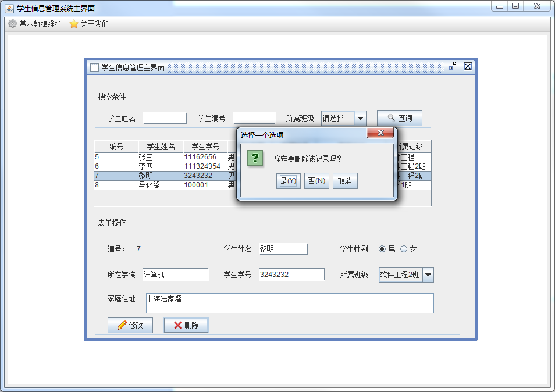
Task: Click the form 学生姓名 field containing 黎明
Action: (283, 249)
